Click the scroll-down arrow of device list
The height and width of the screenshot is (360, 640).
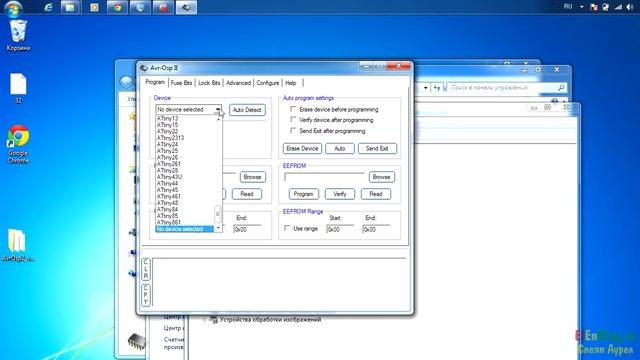[x=218, y=228]
